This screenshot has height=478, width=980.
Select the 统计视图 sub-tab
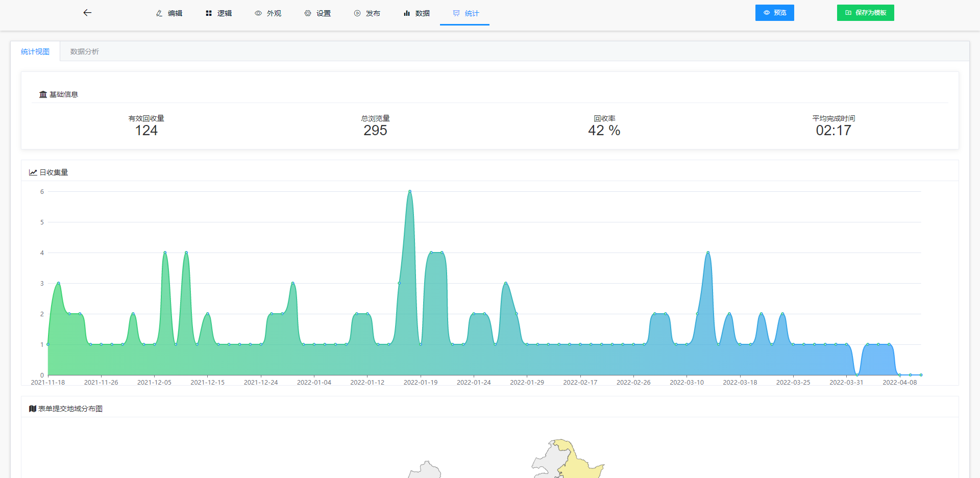35,52
